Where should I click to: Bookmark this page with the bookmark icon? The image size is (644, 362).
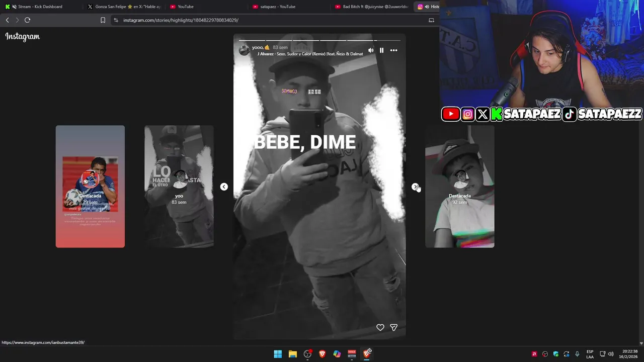click(103, 20)
